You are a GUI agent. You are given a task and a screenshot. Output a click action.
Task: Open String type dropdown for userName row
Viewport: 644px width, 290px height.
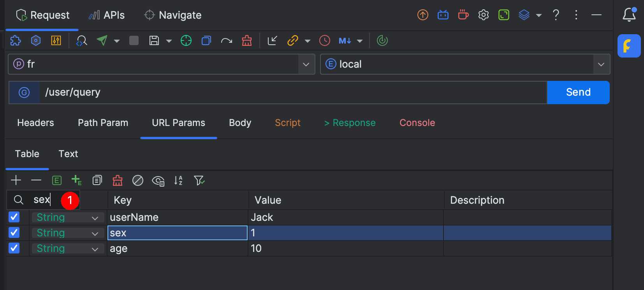pyautogui.click(x=95, y=218)
